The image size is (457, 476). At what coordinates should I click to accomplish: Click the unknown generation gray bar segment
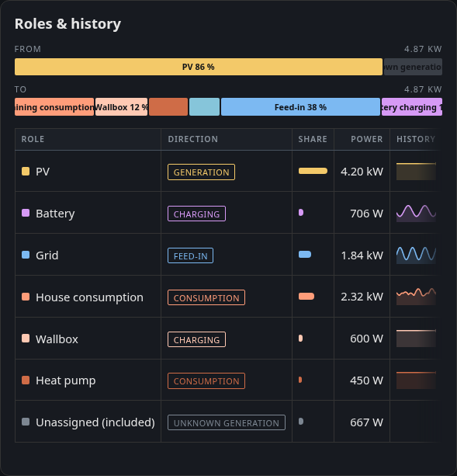point(413,67)
